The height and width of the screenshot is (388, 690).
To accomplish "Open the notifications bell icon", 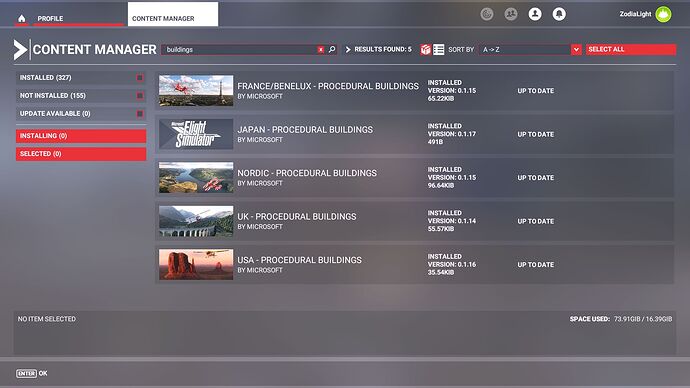I will pyautogui.click(x=559, y=14).
